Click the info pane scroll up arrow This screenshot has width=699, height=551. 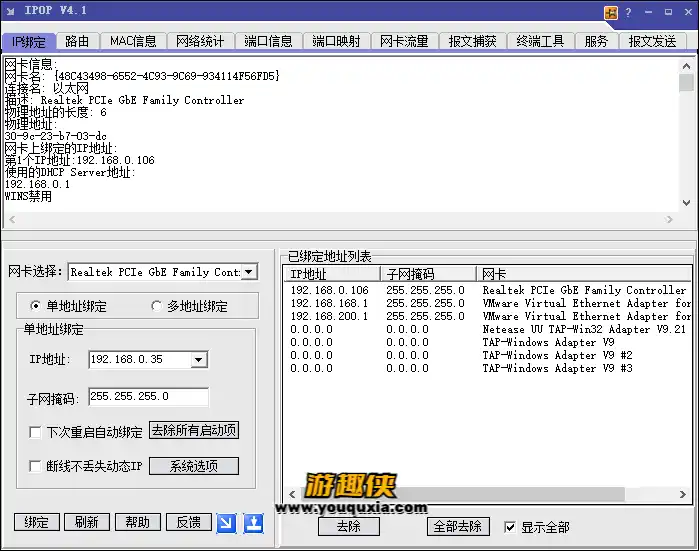pyautogui.click(x=686, y=66)
